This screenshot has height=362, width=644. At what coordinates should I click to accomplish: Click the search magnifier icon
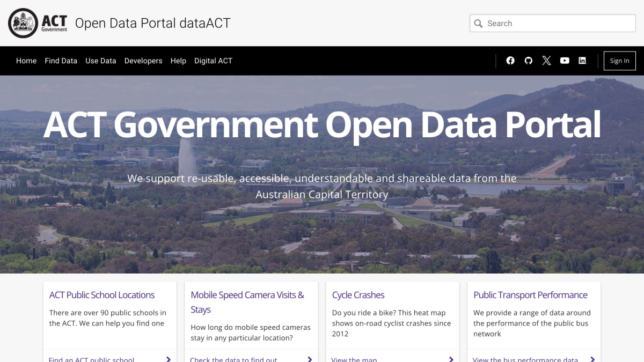pos(478,23)
